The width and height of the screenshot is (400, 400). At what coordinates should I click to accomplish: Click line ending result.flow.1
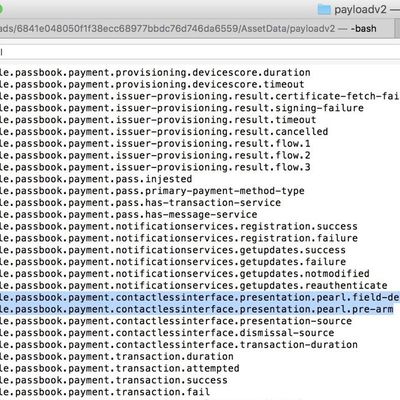(155, 144)
